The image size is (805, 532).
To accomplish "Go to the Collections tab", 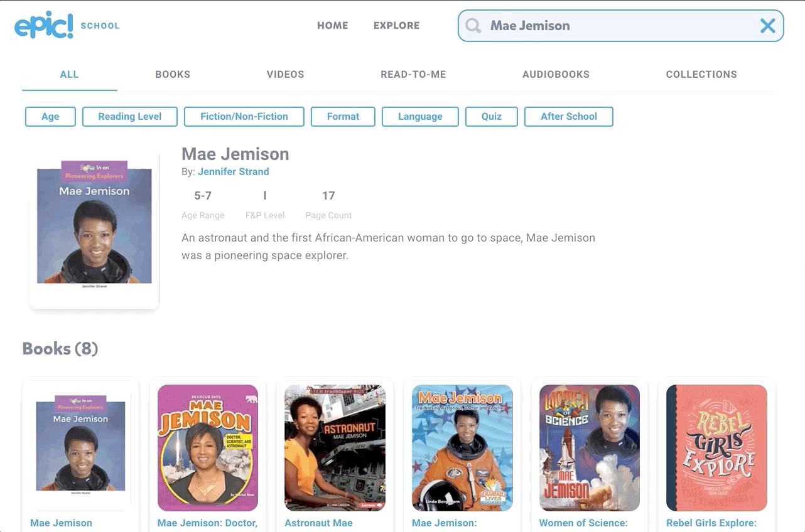I will [x=701, y=74].
